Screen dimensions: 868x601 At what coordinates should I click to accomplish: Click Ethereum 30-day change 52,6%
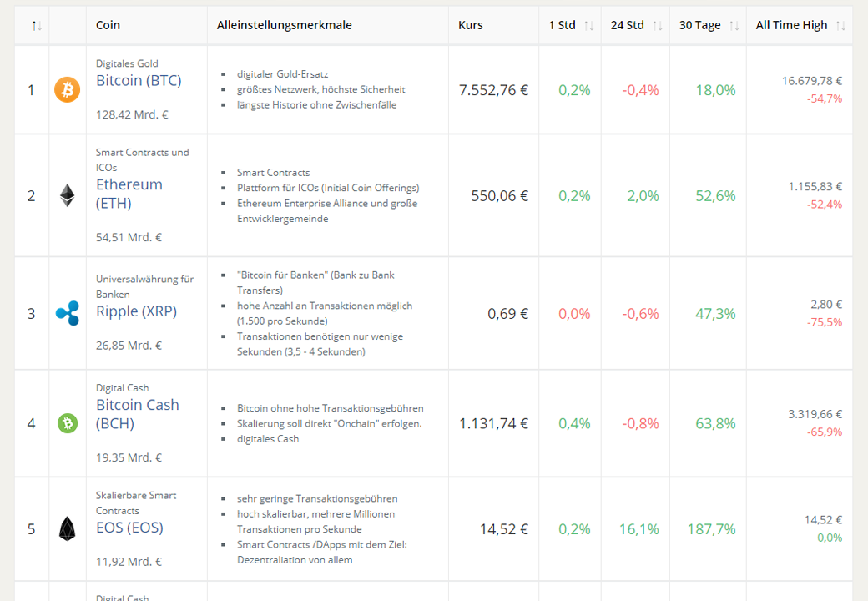pos(715,195)
